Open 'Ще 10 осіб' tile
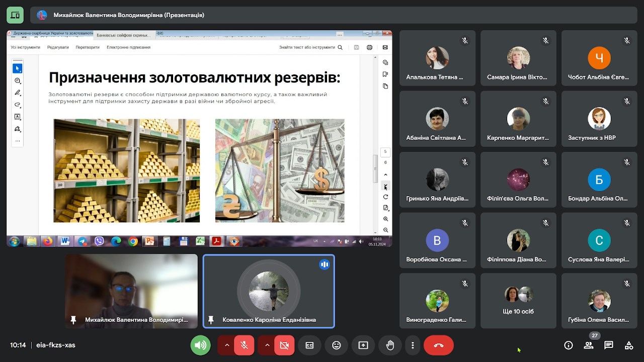 518,301
